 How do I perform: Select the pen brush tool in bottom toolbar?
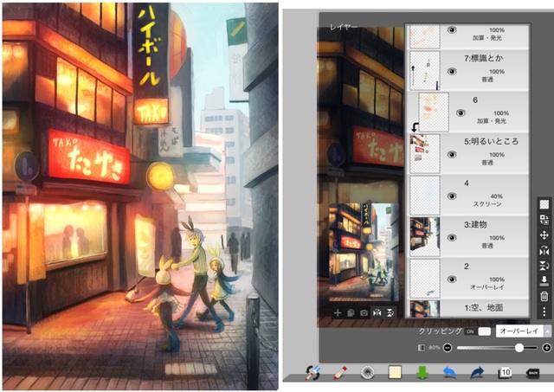(x=340, y=373)
